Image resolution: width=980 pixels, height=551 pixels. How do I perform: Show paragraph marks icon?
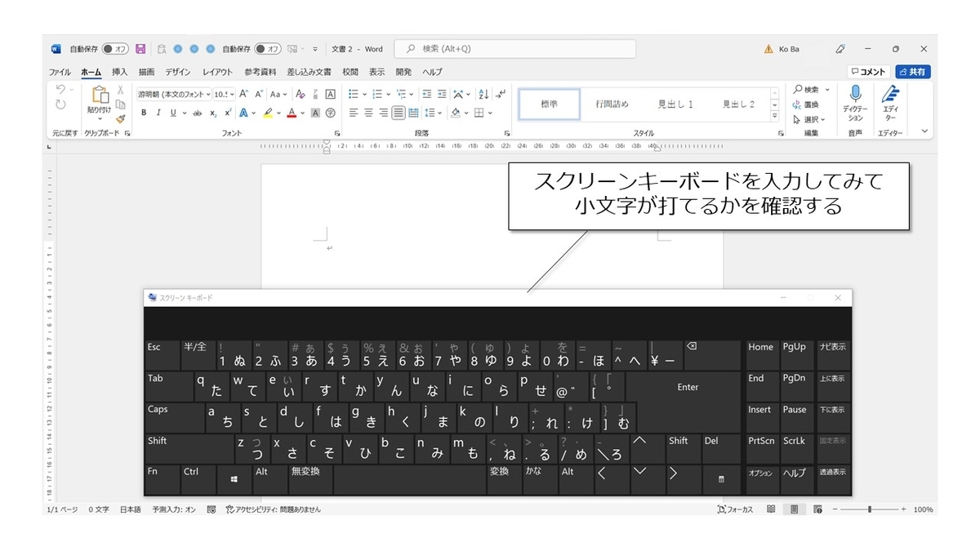pyautogui.click(x=501, y=94)
